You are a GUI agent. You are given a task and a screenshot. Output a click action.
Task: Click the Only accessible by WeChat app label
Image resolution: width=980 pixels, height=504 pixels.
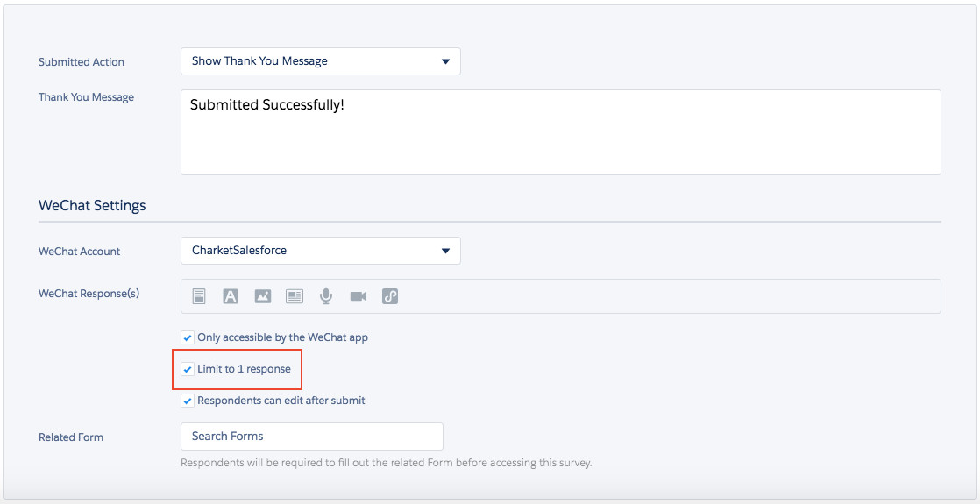tap(282, 337)
